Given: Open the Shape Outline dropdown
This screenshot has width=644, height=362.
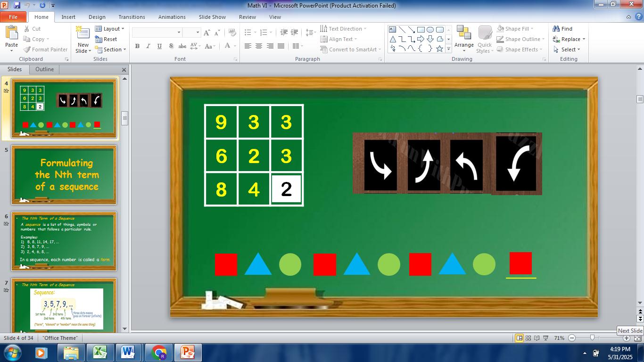Looking at the screenshot, I should 520,39.
